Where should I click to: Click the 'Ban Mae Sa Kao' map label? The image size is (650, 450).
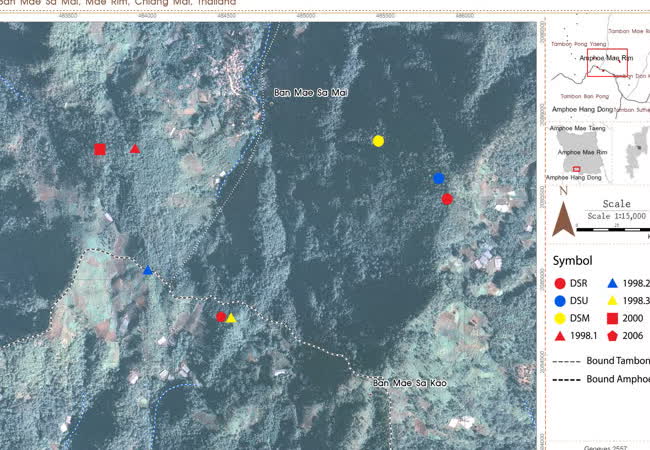[x=410, y=383]
